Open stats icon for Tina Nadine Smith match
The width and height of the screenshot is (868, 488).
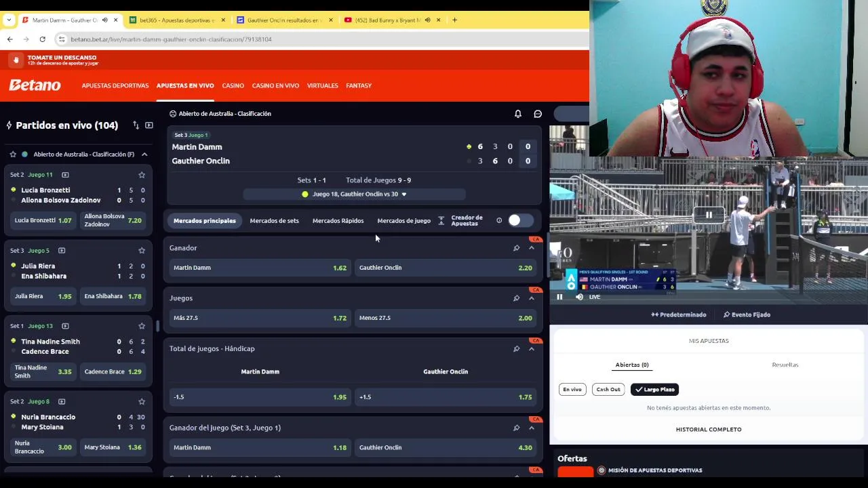[x=65, y=326]
